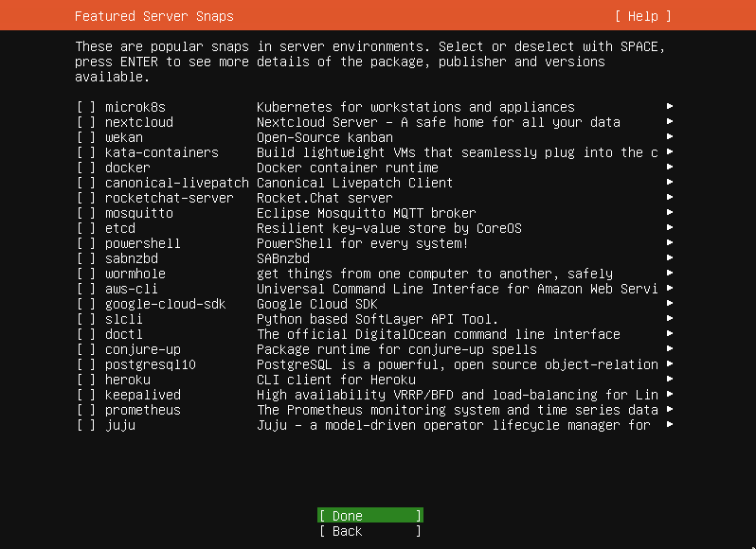Tick the wormhole checkbox
The height and width of the screenshot is (549, 756).
[x=86, y=274]
